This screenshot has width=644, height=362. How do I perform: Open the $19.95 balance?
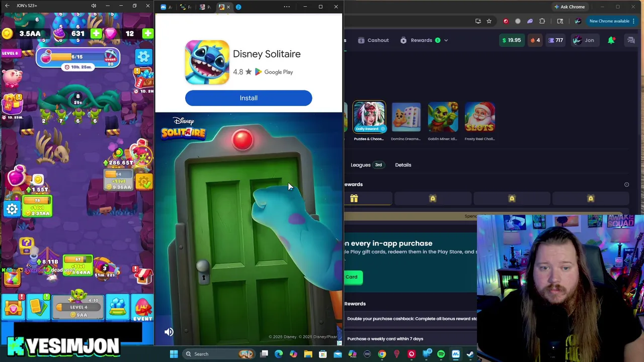(x=511, y=40)
